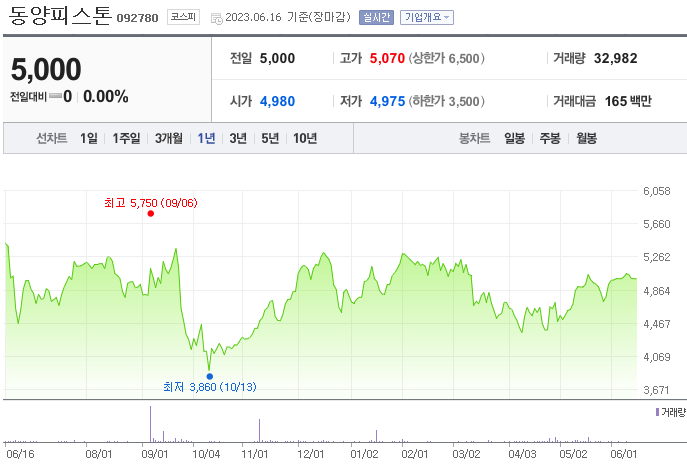Select the 1년 line chart period
The image size is (687, 473).
(x=206, y=138)
